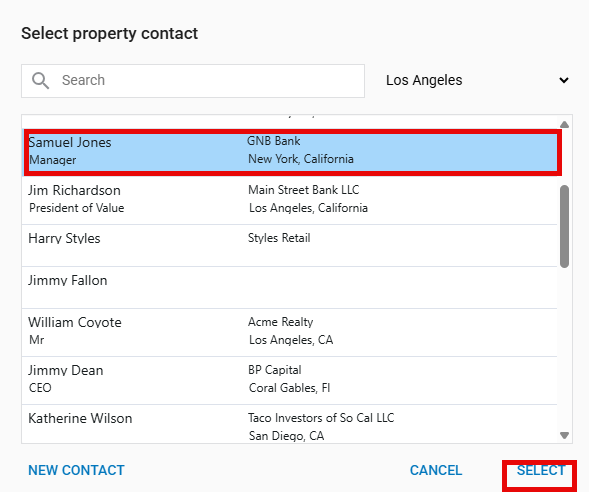Screen dimensions: 589x492
Task: Choose Jimmy Dean, CEO of BP Capital
Action: [289, 380]
